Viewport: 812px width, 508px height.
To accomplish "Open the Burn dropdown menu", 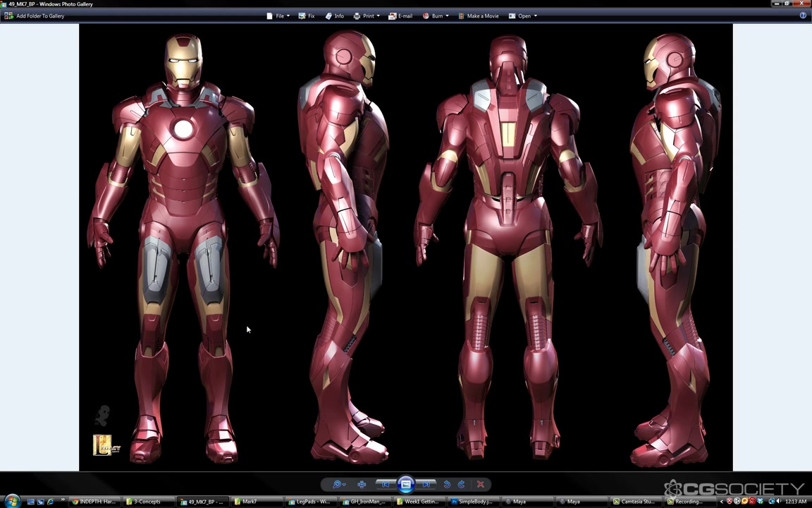I will [436, 16].
